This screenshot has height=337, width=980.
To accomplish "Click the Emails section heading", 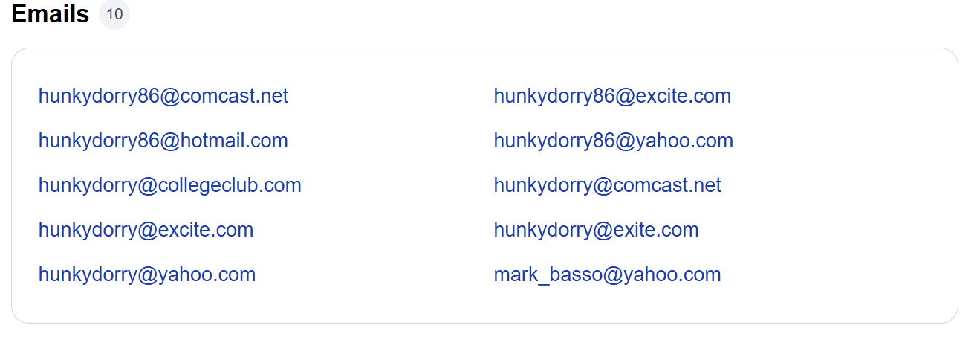I will [51, 14].
